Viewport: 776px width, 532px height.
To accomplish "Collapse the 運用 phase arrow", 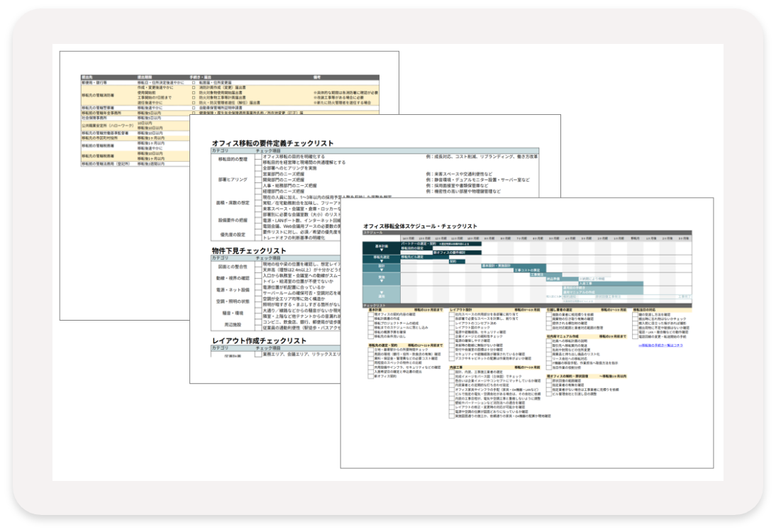I will coord(381,293).
